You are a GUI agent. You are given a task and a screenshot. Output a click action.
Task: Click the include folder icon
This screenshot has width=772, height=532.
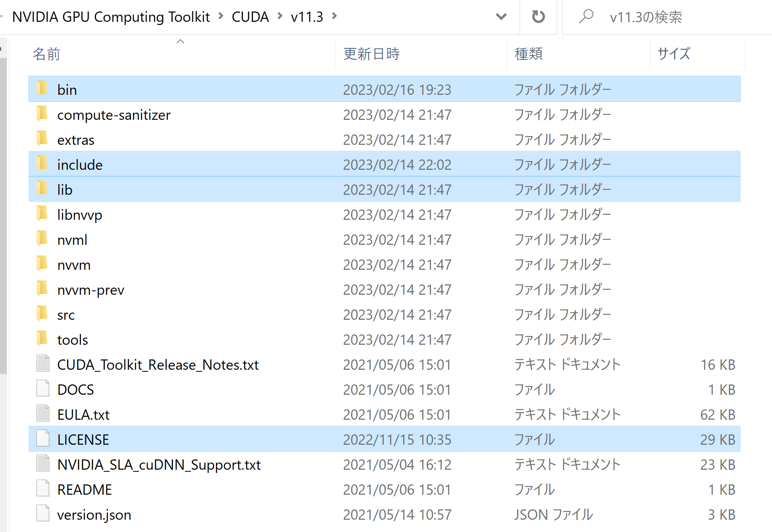pyautogui.click(x=42, y=164)
